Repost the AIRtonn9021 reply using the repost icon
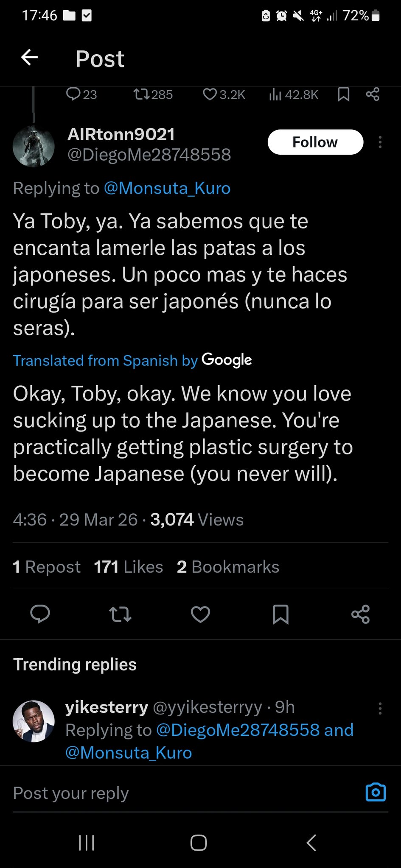Image resolution: width=401 pixels, height=868 pixels. click(x=120, y=614)
